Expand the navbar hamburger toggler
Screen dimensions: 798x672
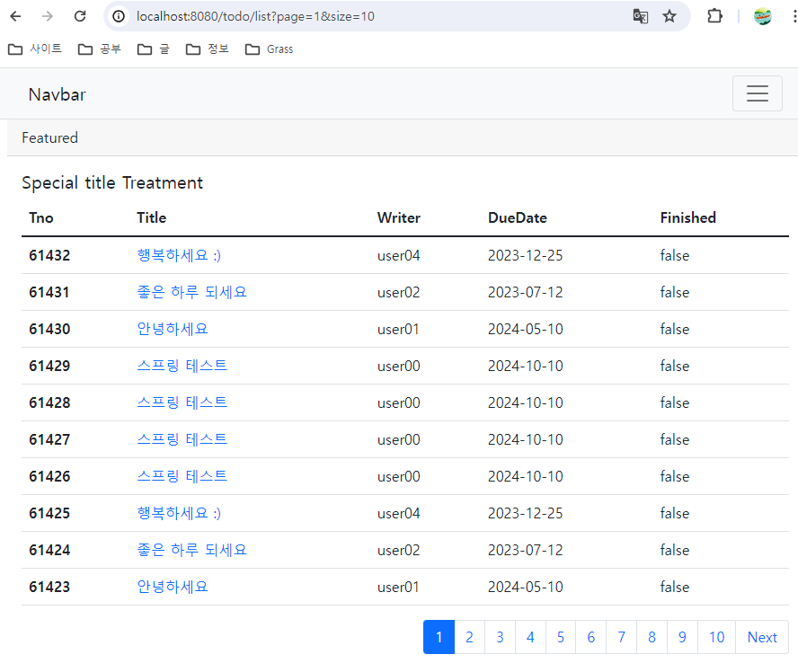click(x=757, y=93)
